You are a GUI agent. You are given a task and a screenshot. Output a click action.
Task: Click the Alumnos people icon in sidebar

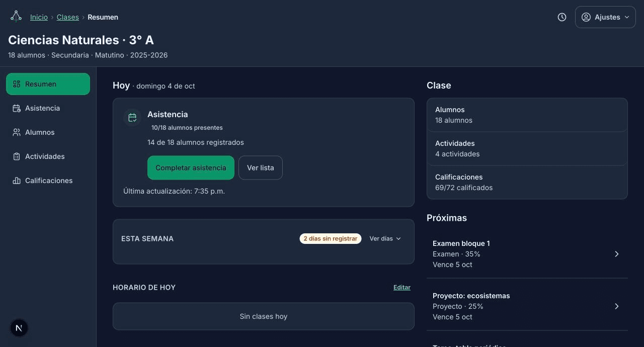click(17, 132)
